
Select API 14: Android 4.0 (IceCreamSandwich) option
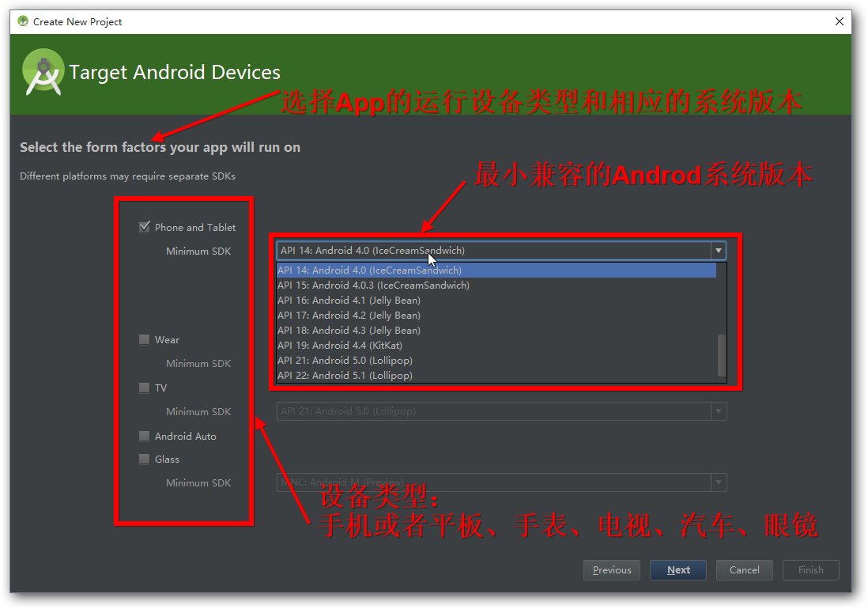click(x=496, y=270)
